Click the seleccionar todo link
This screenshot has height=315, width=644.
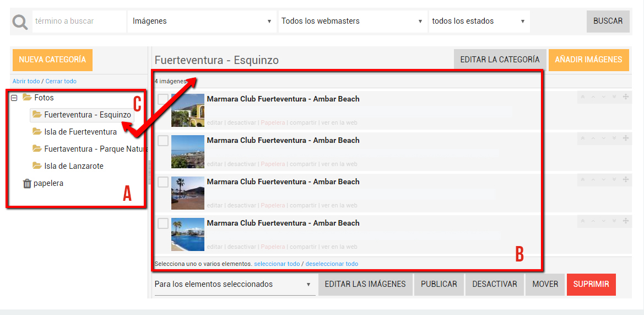click(x=277, y=264)
